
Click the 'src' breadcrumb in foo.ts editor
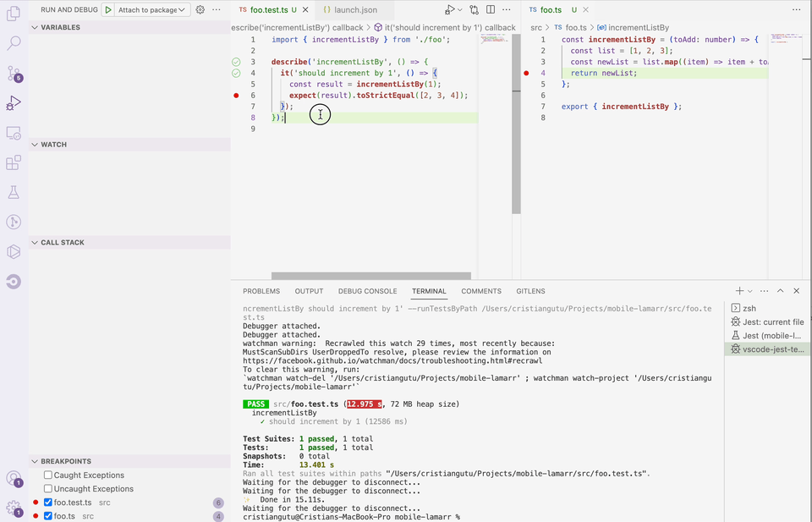(x=536, y=27)
